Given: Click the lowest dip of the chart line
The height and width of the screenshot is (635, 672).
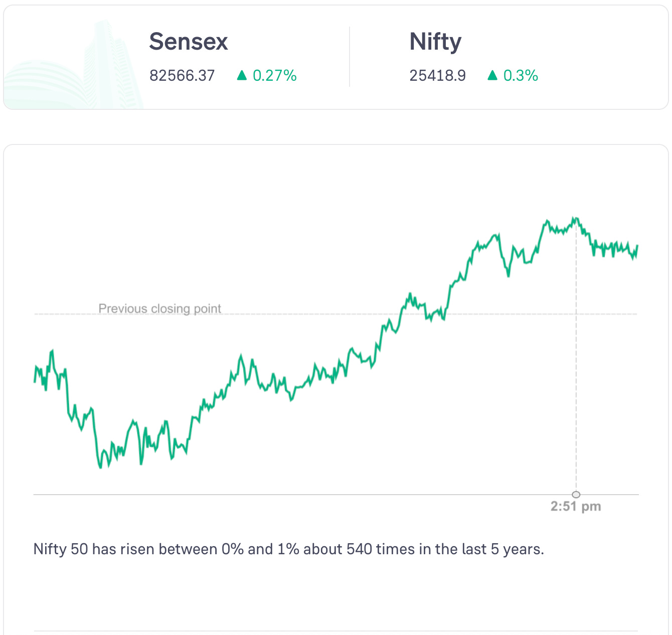Looking at the screenshot, I should [x=100, y=467].
